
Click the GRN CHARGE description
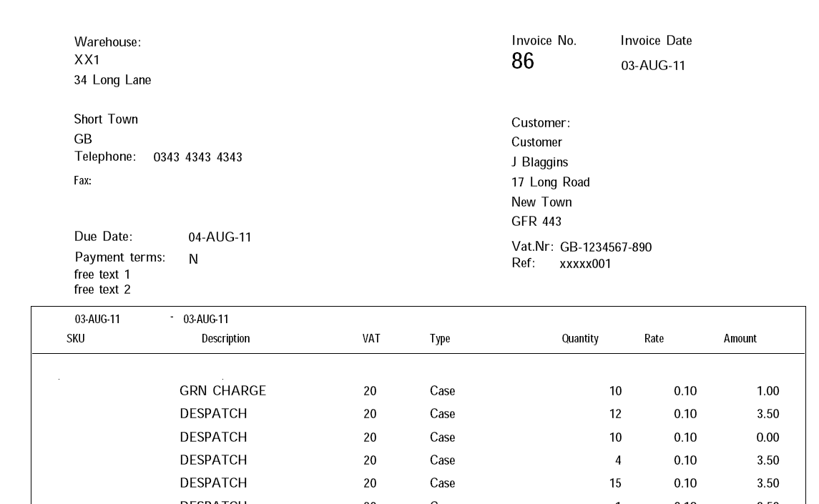(x=223, y=391)
